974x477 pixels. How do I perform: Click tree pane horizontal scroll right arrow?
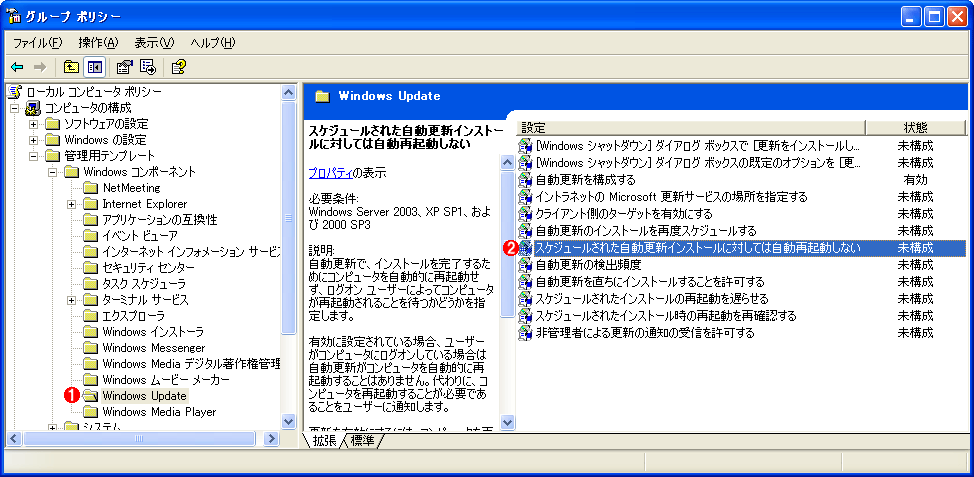point(271,438)
